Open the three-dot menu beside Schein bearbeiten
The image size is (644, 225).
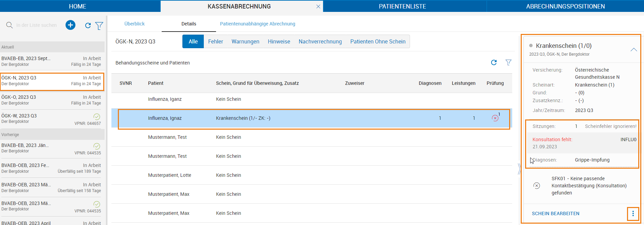[633, 213]
